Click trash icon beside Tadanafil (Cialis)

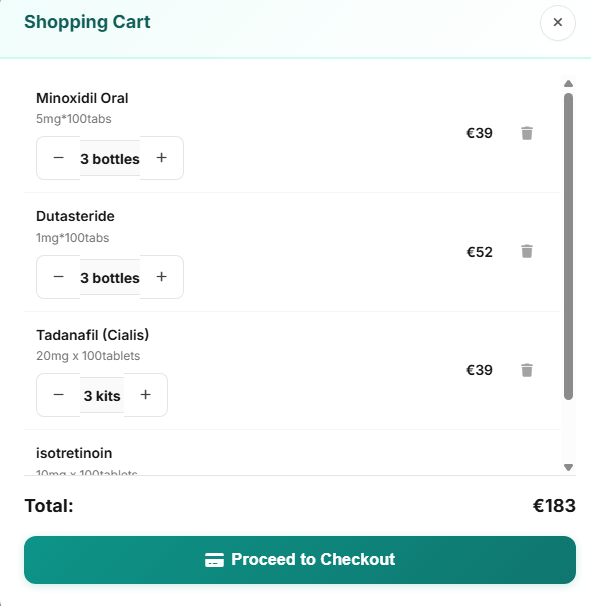[x=527, y=370]
